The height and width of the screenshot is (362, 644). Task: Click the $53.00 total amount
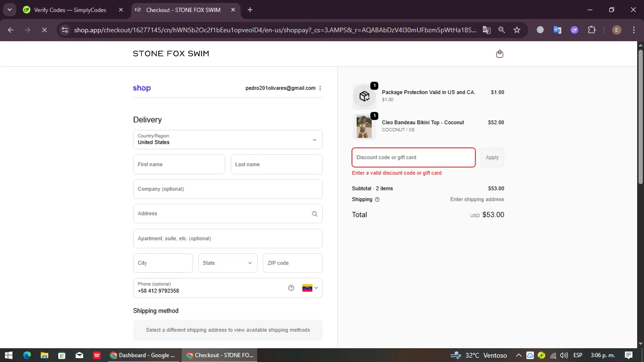tap(493, 215)
